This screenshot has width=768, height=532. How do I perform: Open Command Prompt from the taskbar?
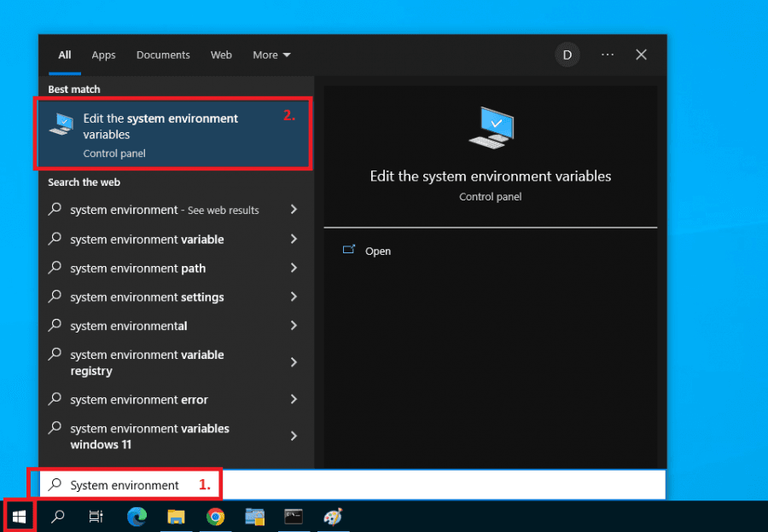294,516
